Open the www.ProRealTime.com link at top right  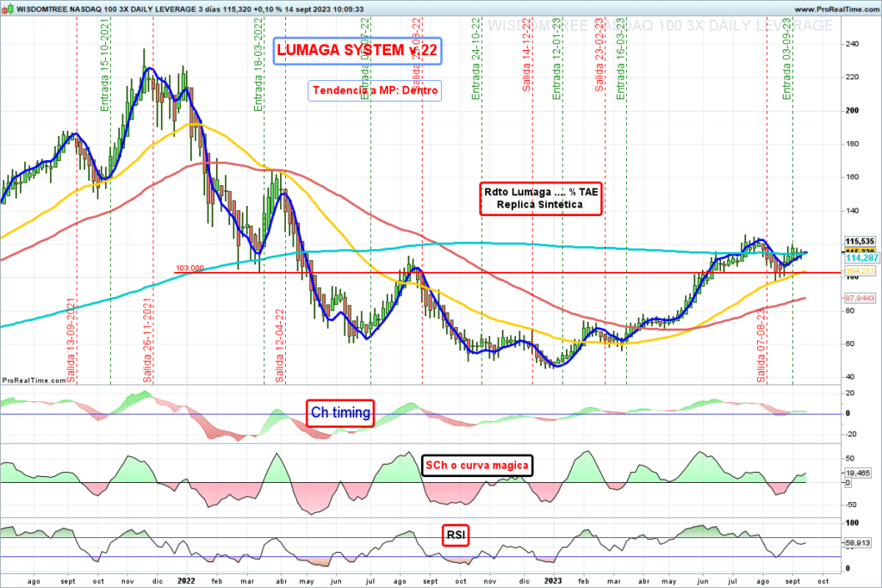(837, 9)
